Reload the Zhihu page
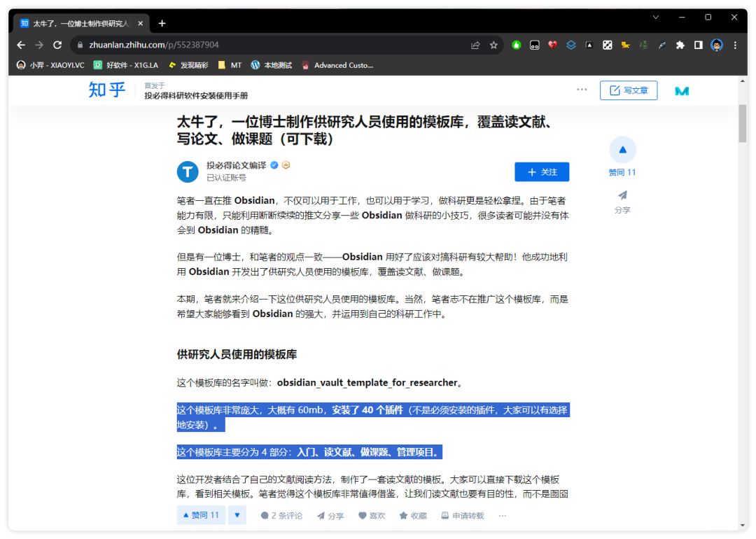 57,45
